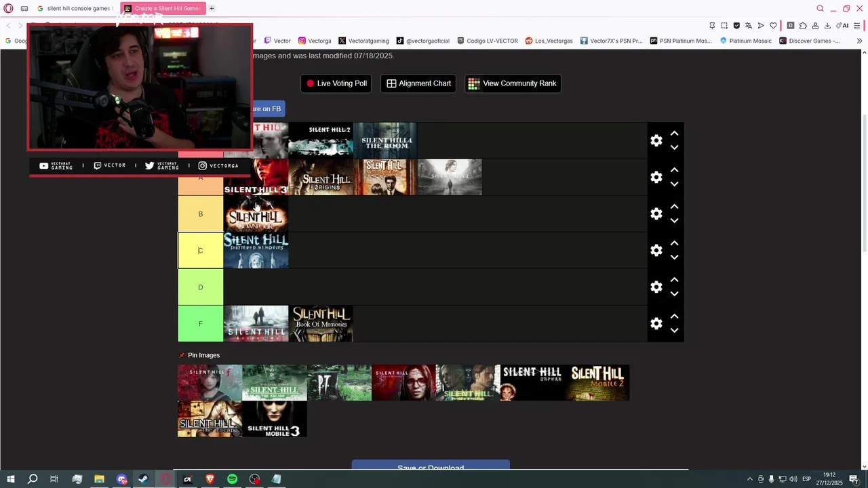Select Silent Hill Mobile 3 thumbnail
This screenshot has width=868, height=488.
coord(275,419)
